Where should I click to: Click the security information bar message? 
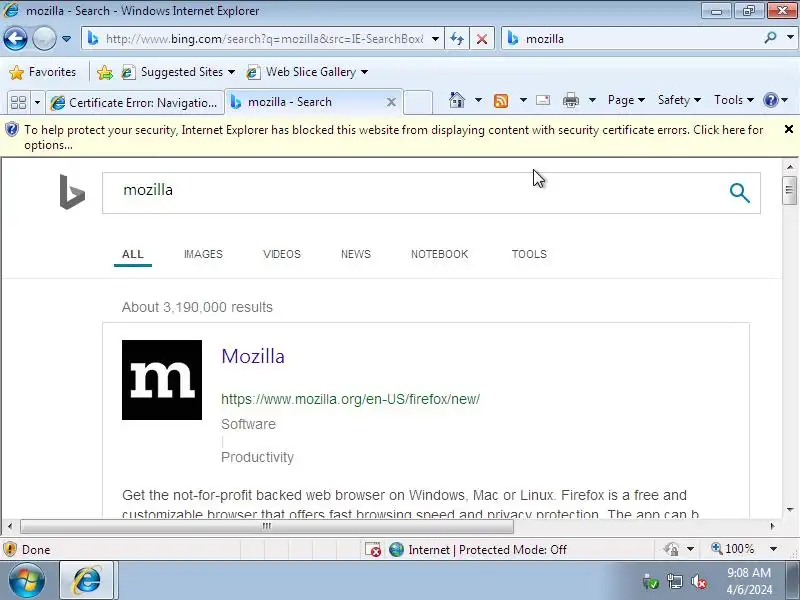pos(393,137)
